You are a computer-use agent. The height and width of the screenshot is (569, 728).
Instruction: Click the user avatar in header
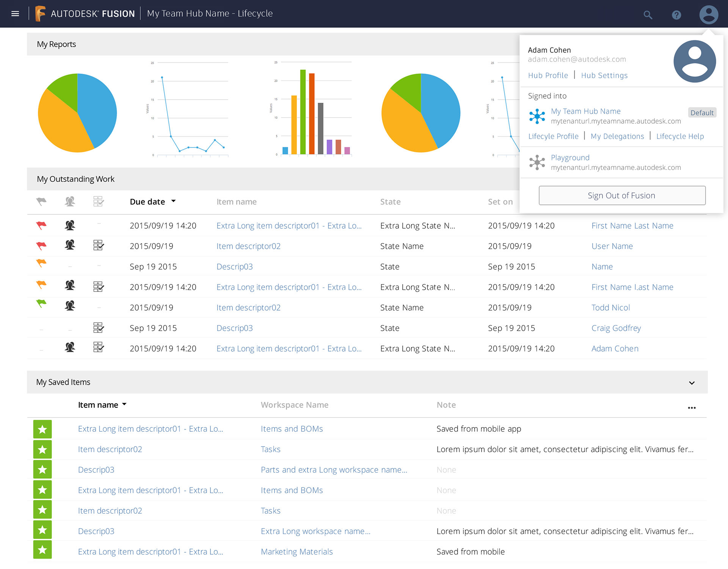pos(708,15)
